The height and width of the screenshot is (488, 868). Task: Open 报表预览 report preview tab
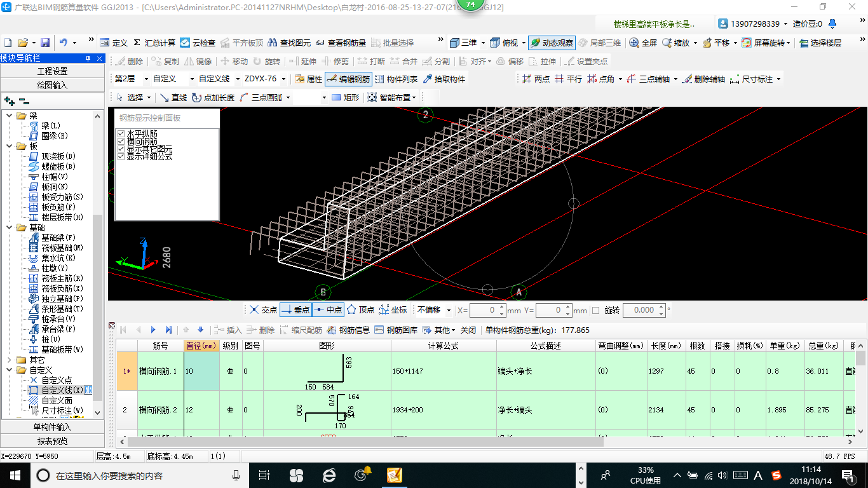[52, 440]
